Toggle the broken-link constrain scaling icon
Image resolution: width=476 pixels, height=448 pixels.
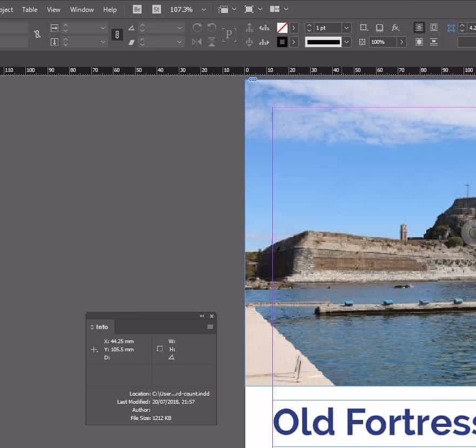click(x=37, y=34)
